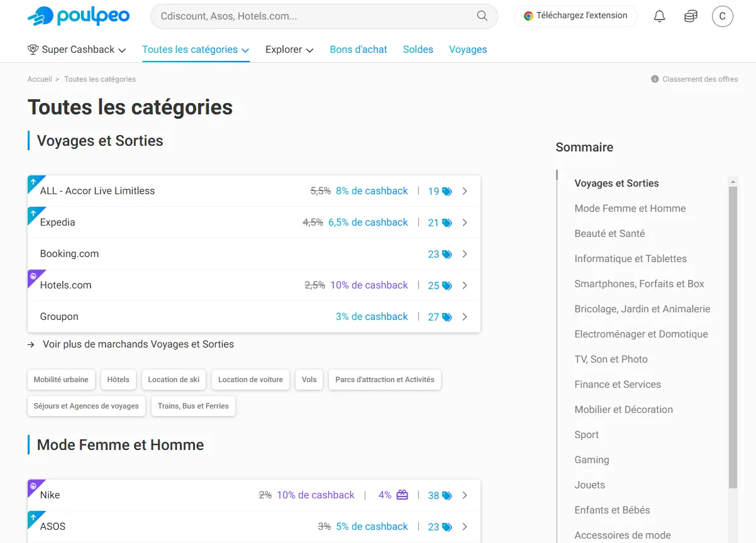756x543 pixels.
Task: Open Expedia row chevron arrow
Action: click(x=465, y=222)
